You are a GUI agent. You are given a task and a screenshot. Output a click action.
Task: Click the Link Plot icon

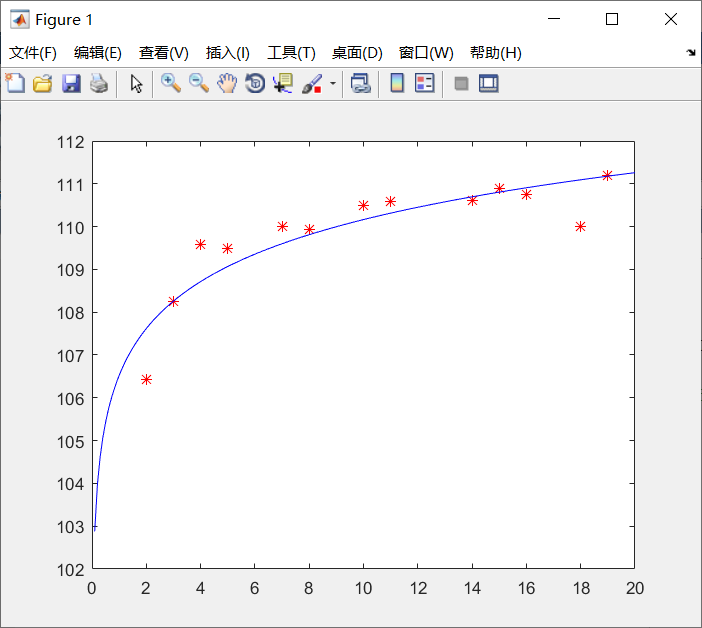coord(361,84)
